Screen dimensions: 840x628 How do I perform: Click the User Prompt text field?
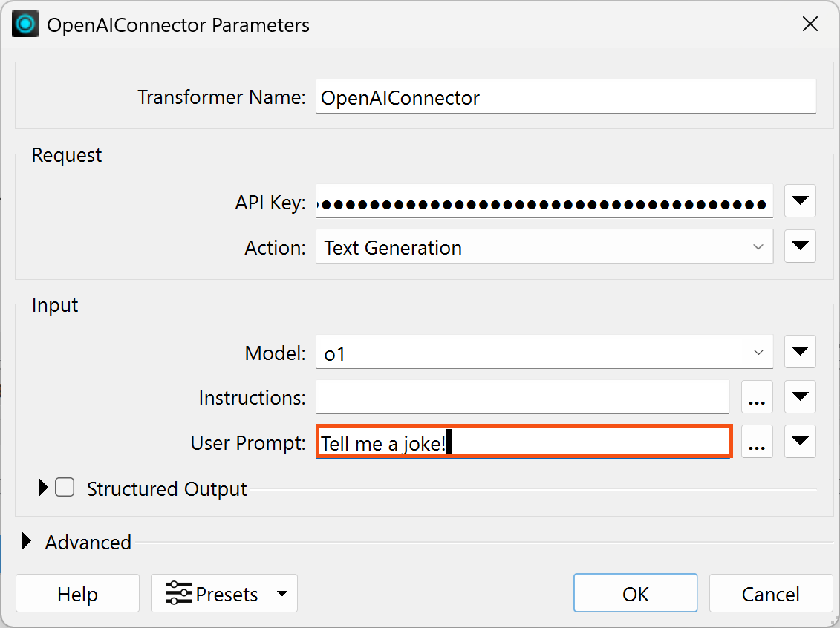click(x=524, y=441)
